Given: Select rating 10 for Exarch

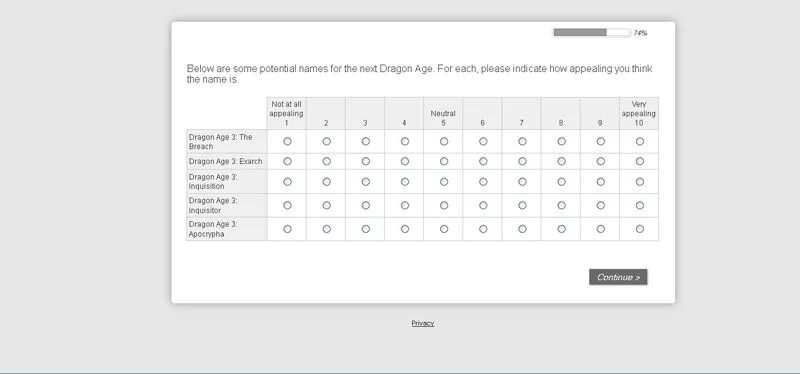Looking at the screenshot, I should (x=640, y=161).
